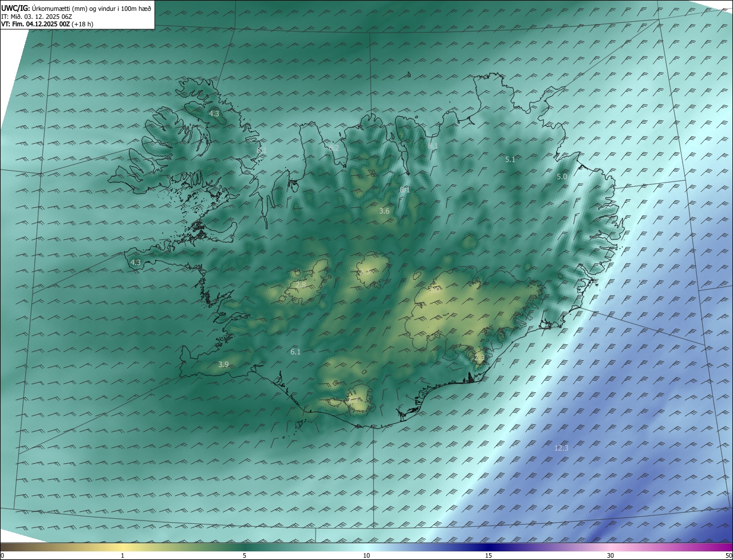
Task: Click the dark blue band between 10 and 15
Action: pos(427,547)
